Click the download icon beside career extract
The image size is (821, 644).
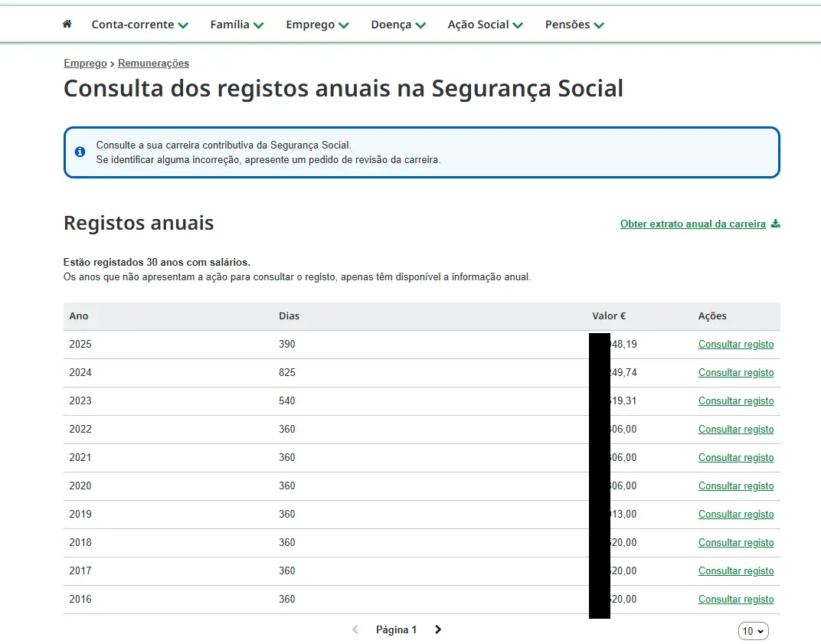tap(775, 224)
